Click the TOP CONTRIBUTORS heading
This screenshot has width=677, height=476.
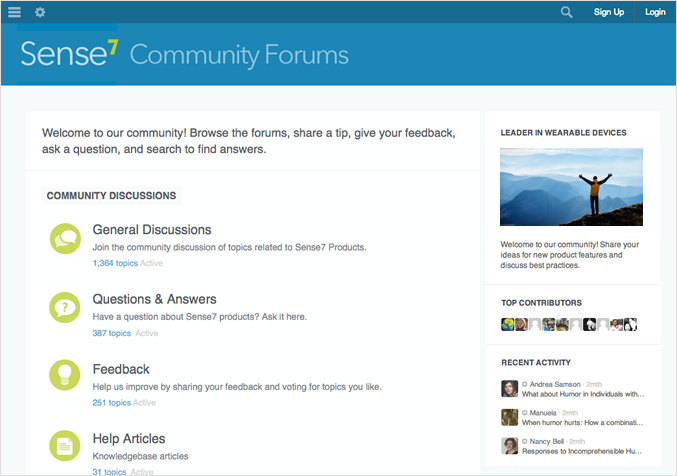point(541,303)
